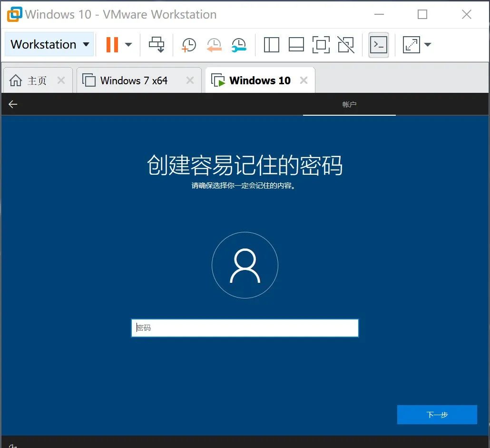Enter full screen mode
The image size is (490, 448).
click(x=321, y=44)
